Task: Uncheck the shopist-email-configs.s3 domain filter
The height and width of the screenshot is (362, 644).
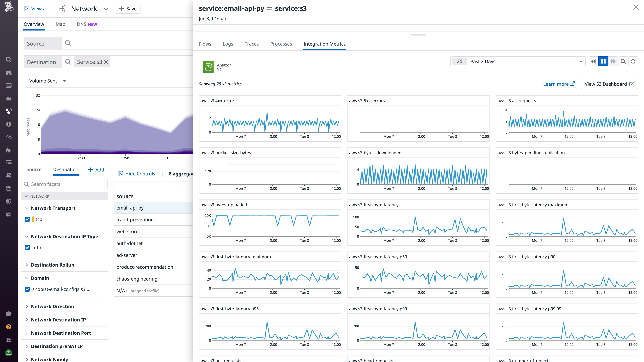Action: (x=27, y=289)
